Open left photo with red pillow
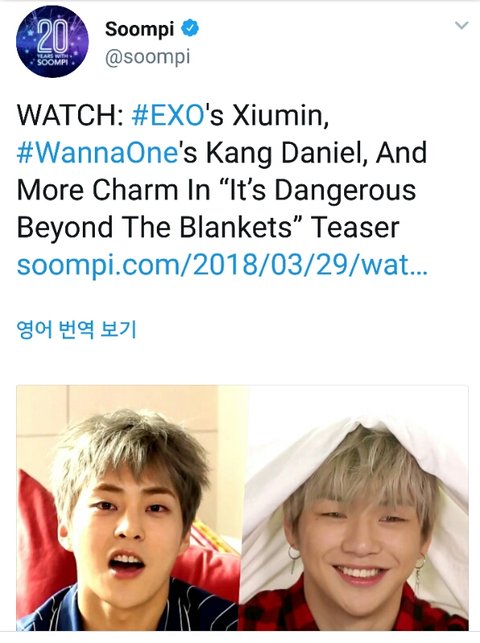 tap(128, 508)
